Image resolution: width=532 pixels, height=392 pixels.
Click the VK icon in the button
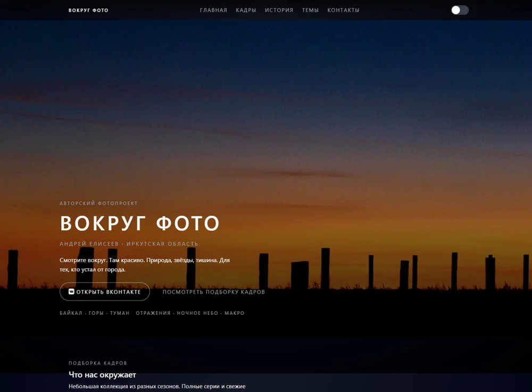pos(71,291)
